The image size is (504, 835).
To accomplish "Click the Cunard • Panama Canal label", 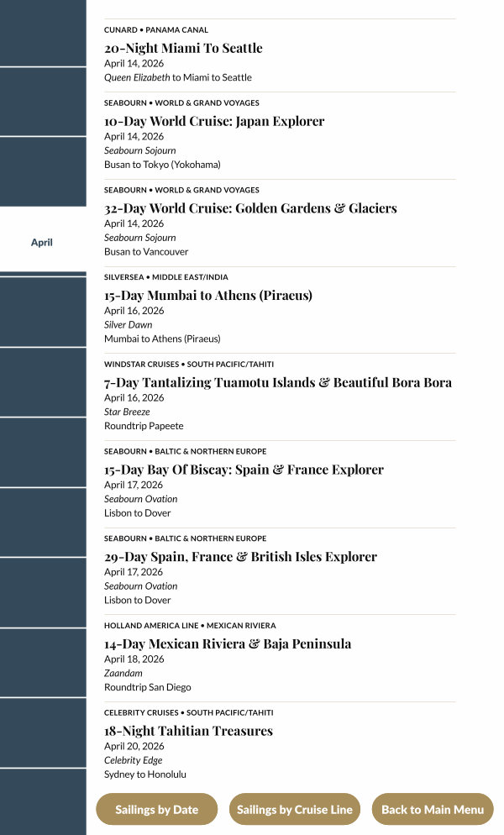I will click(x=156, y=30).
